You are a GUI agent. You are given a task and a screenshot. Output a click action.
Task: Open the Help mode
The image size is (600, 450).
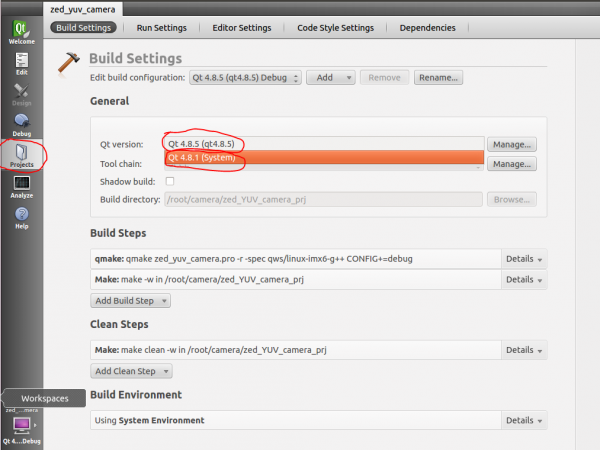21,218
